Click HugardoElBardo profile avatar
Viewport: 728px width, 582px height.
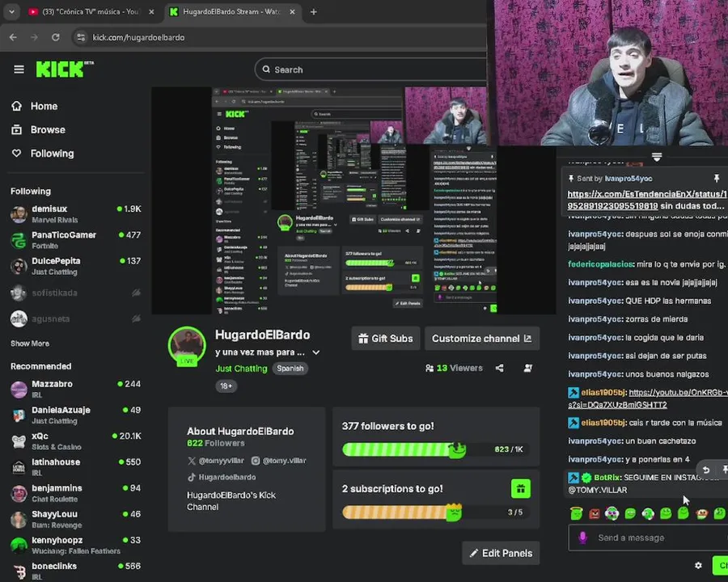pos(187,346)
